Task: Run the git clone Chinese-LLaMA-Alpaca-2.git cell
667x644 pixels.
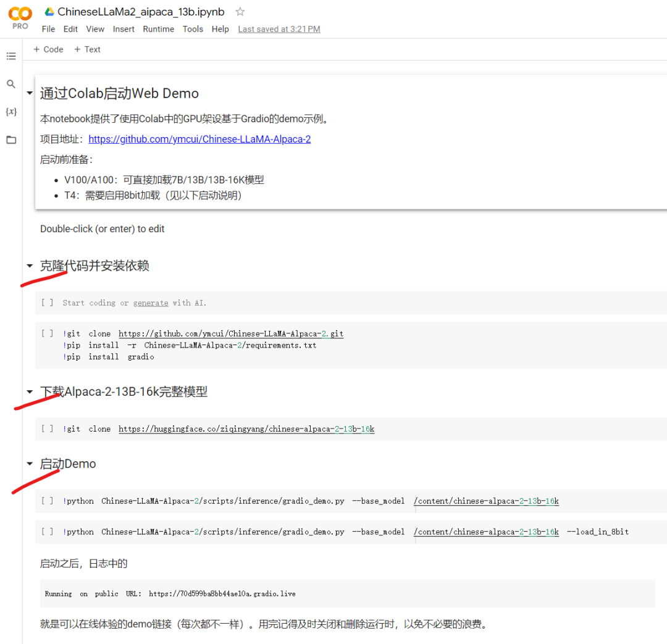Action: pyautogui.click(x=47, y=333)
